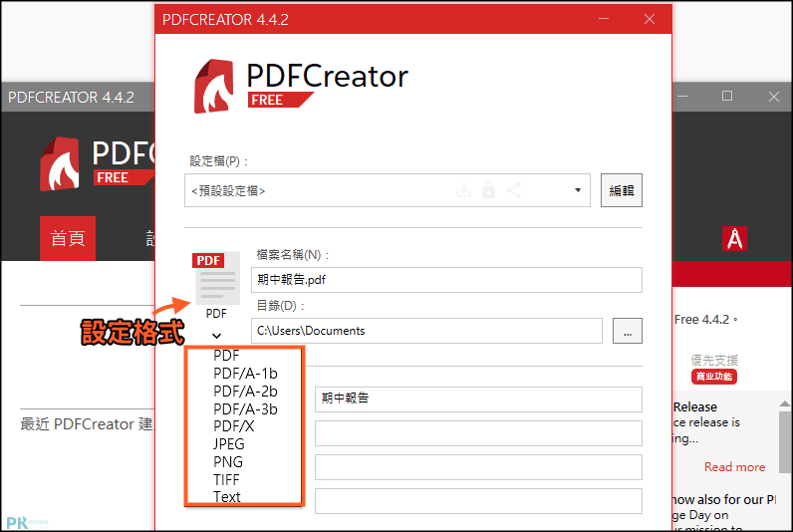Click the 檔案名稱 filename field
Image resolution: width=793 pixels, height=532 pixels.
446,280
